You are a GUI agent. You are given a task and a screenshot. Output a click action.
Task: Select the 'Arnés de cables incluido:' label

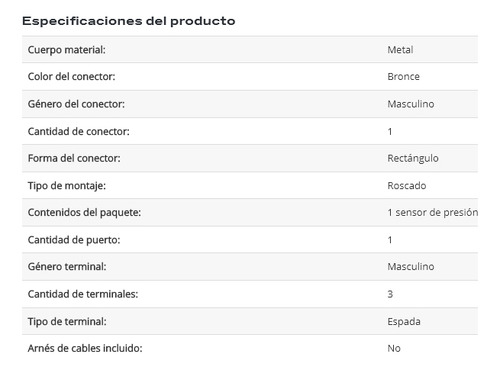(x=85, y=348)
